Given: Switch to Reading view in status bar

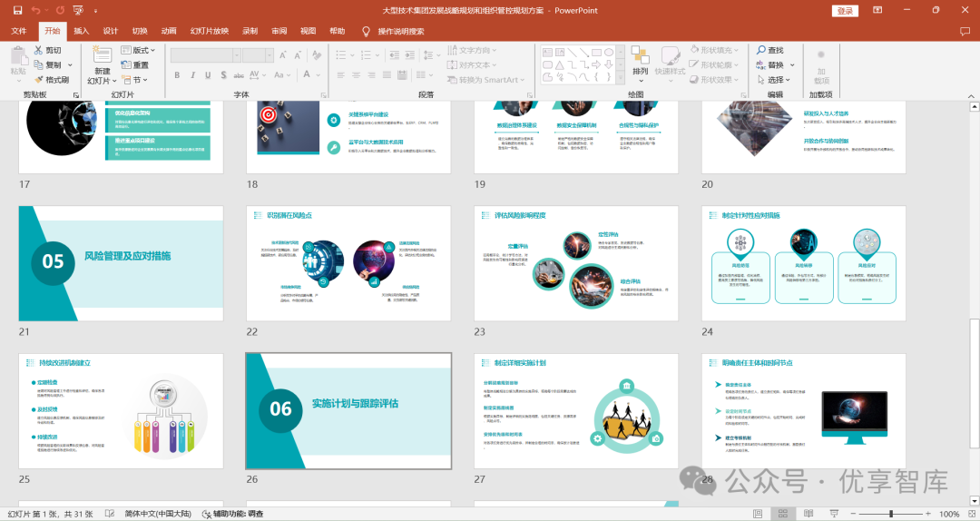Looking at the screenshot, I should point(808,514).
